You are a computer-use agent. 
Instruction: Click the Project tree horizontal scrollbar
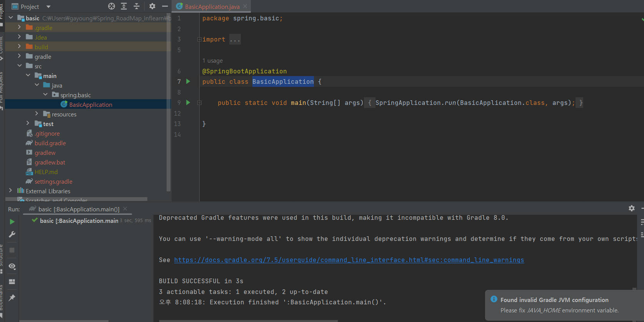tap(76, 199)
